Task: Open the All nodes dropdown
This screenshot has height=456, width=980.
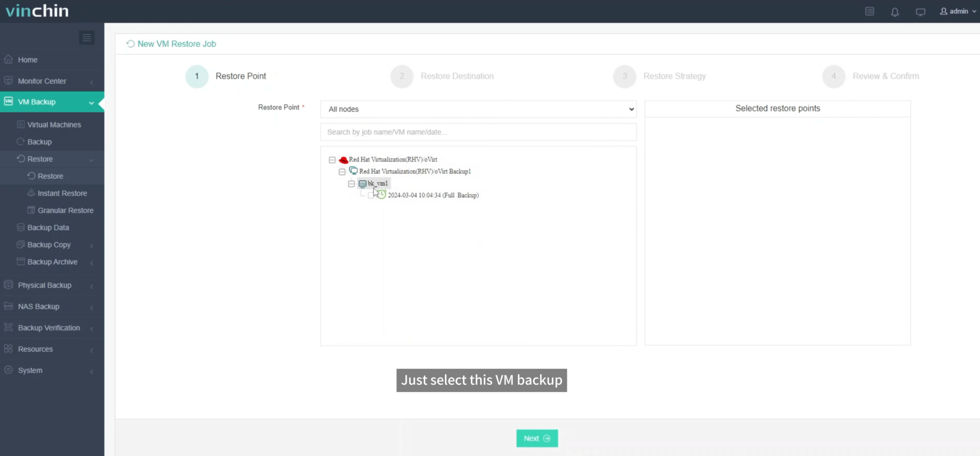Action: 478,109
